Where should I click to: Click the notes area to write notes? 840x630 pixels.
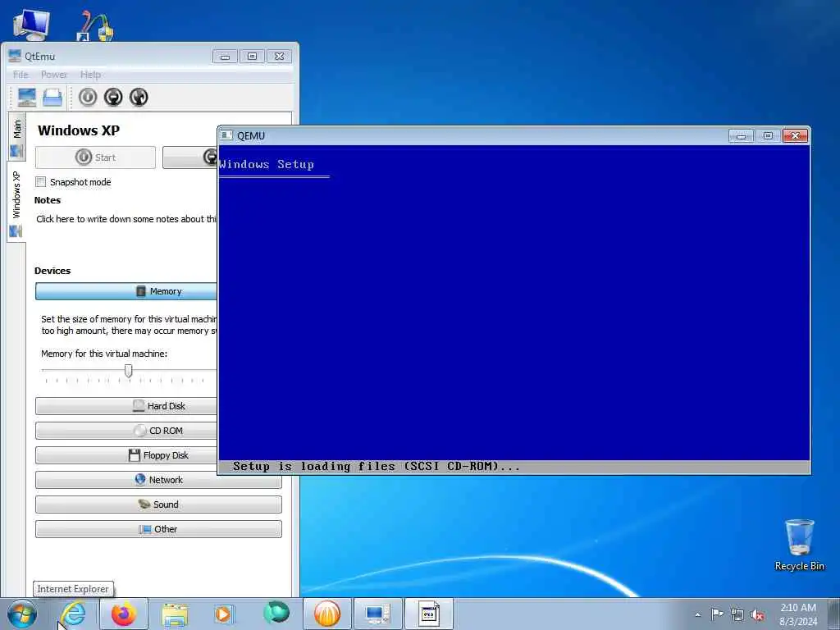[x=126, y=219]
